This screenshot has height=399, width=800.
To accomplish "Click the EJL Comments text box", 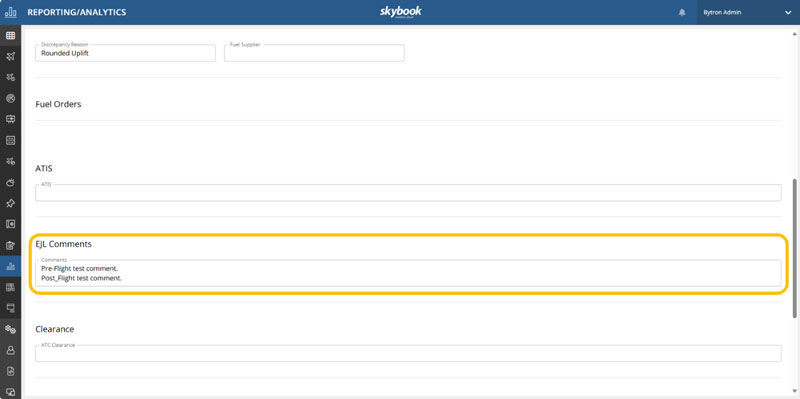I will tap(408, 273).
